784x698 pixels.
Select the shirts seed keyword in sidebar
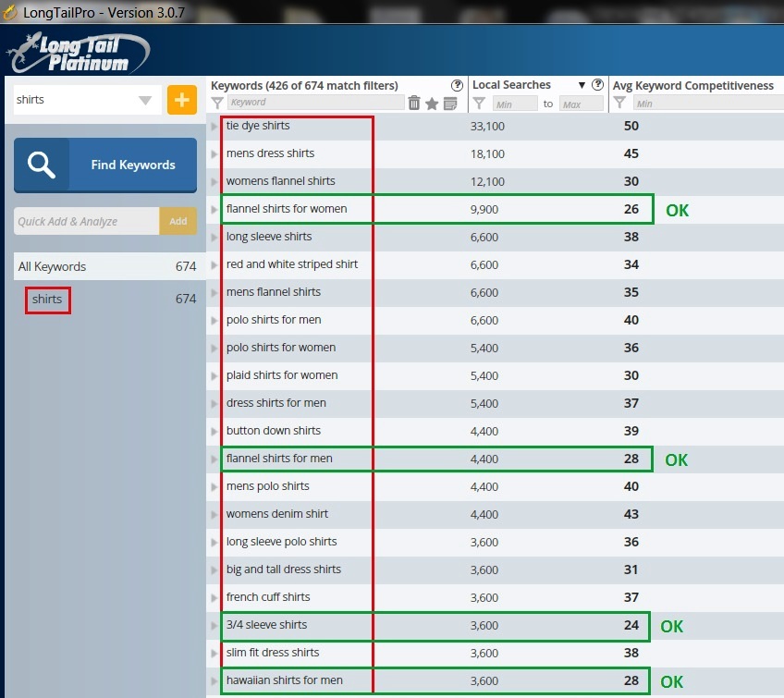click(x=47, y=299)
